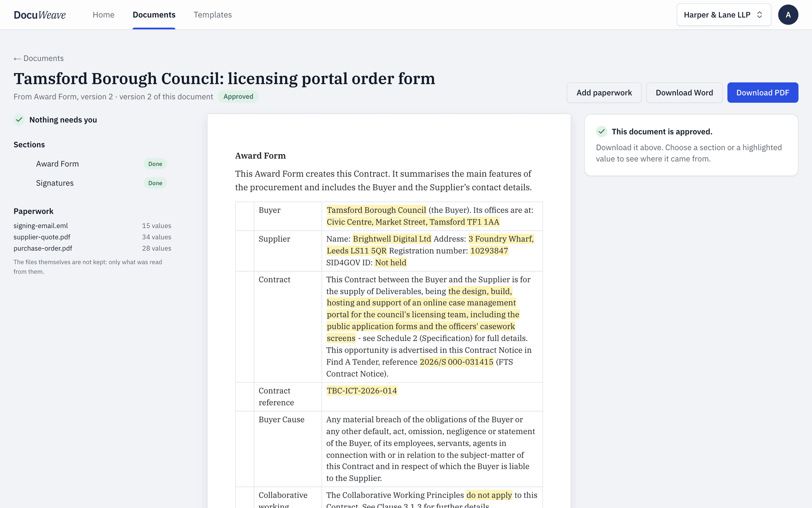Click the Buyer Cause row label
The height and width of the screenshot is (508, 812).
281,419
